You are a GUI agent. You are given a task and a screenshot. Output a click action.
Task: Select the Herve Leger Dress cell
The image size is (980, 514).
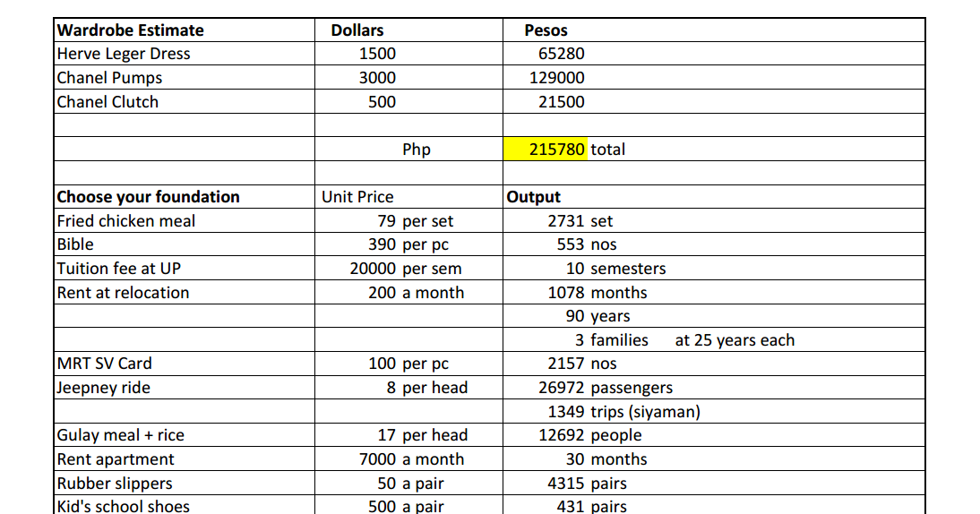click(x=185, y=54)
